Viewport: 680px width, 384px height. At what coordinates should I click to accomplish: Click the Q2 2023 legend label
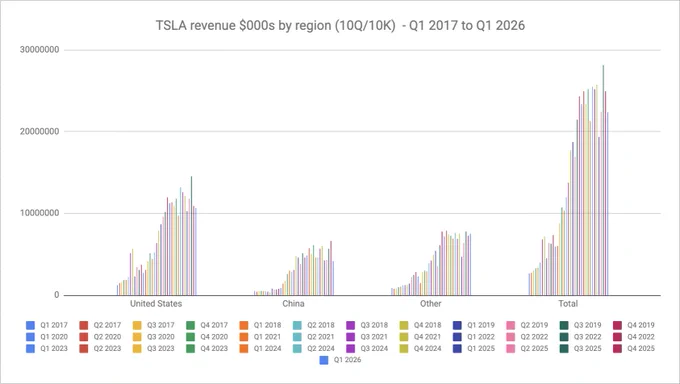107,348
